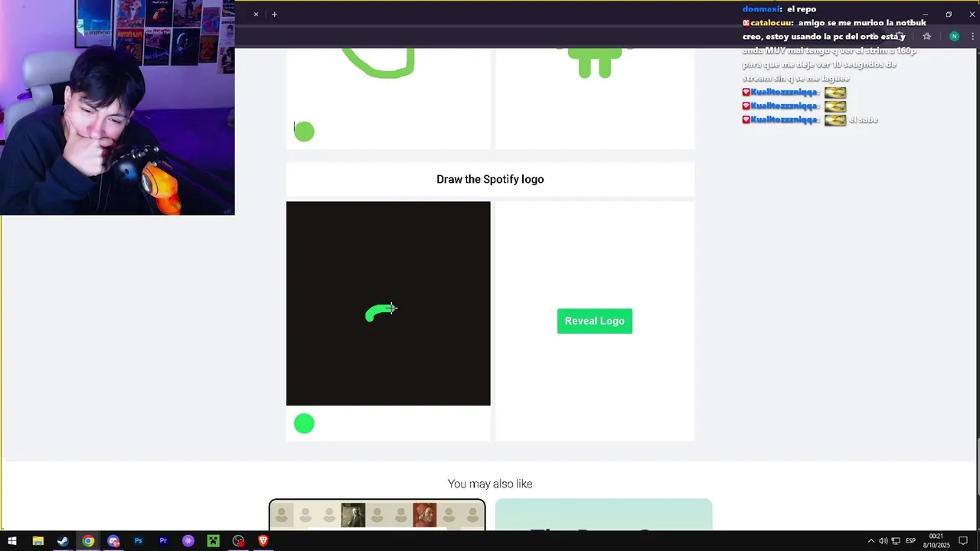Screen dimensions: 980x551
Task: Click the Reveal Logo button
Action: [595, 321]
